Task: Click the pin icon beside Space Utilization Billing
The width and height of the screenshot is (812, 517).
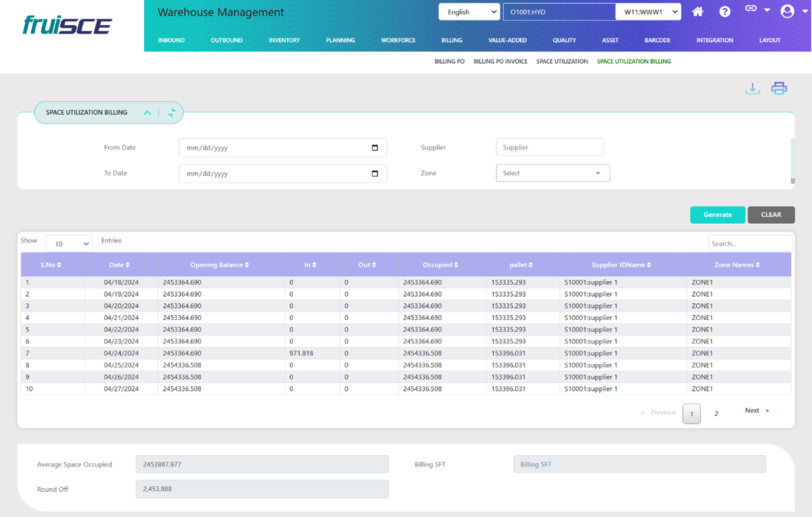Action: tap(172, 112)
